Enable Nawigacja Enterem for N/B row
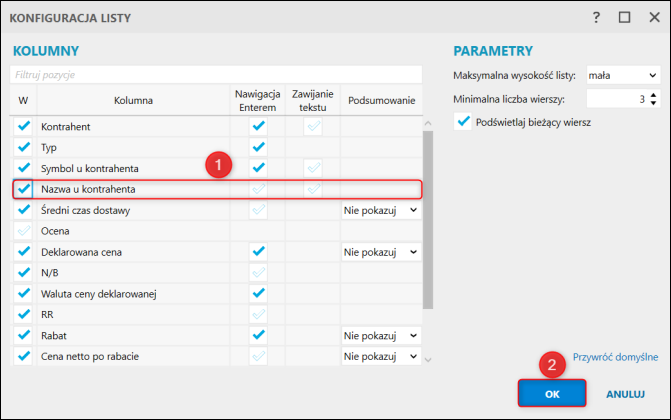This screenshot has height=420, width=671. [x=258, y=272]
